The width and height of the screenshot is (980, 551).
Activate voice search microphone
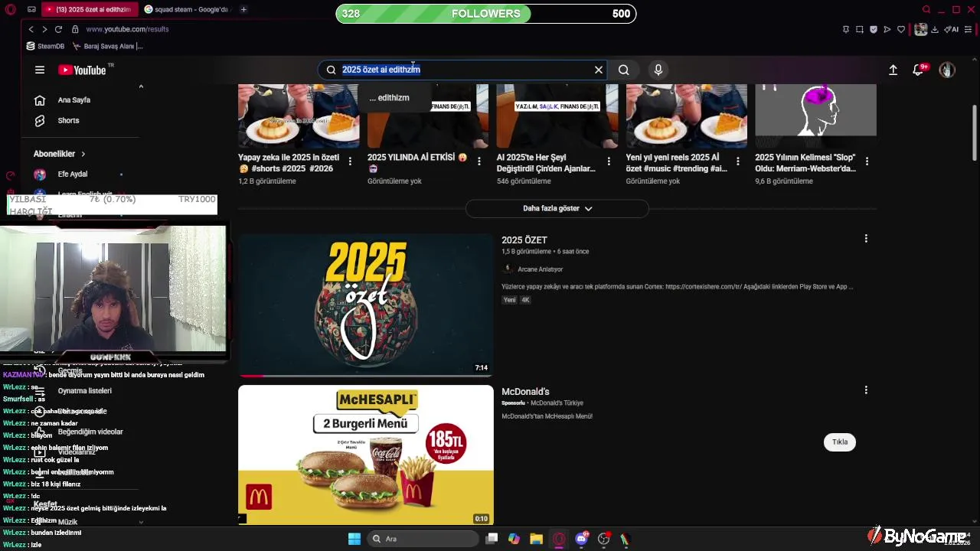pos(658,70)
